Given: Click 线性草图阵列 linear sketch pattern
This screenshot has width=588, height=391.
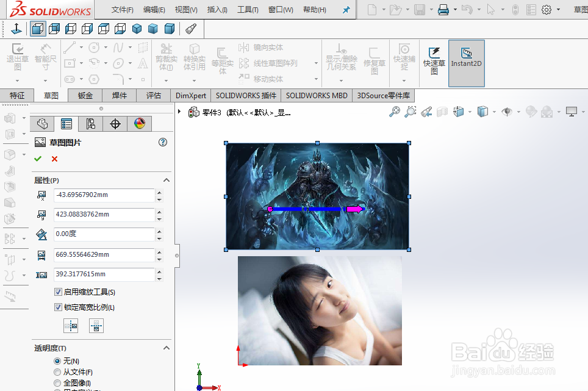Looking at the screenshot, I should click(268, 63).
